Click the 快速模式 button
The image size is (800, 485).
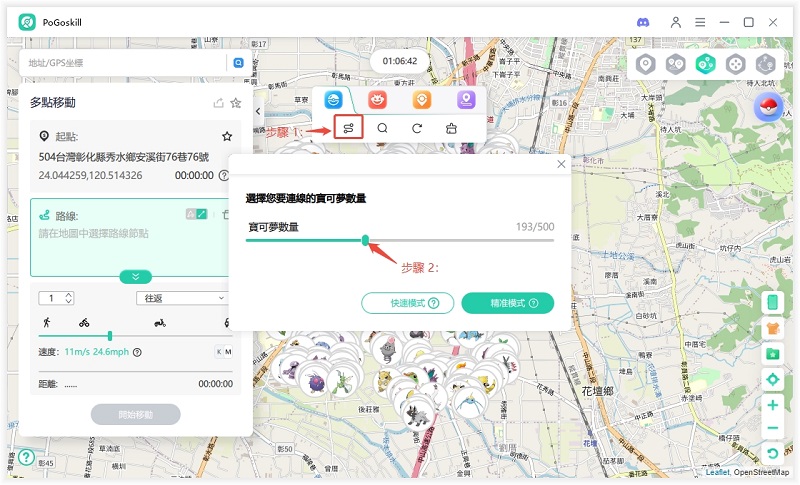pos(408,303)
